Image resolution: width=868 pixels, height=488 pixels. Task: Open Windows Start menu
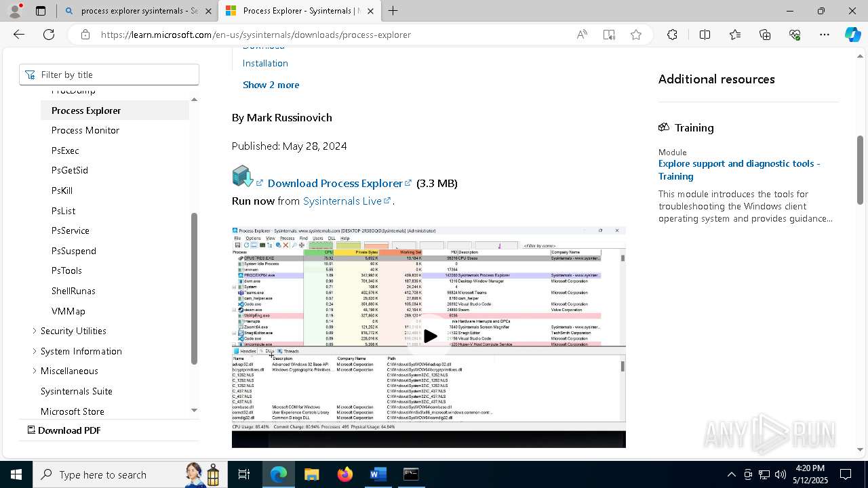16,474
